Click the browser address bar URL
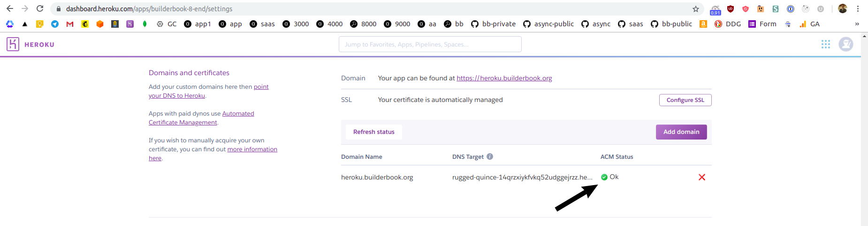This screenshot has width=868, height=226. pos(149,9)
